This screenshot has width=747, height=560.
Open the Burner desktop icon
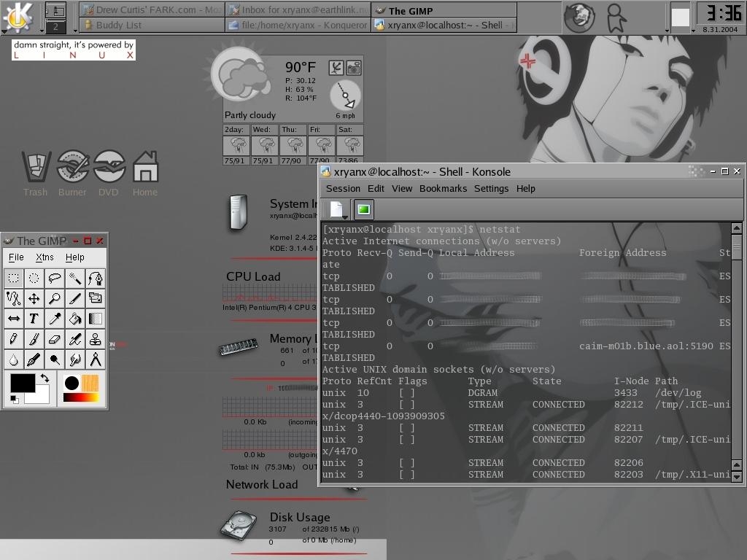(72, 174)
